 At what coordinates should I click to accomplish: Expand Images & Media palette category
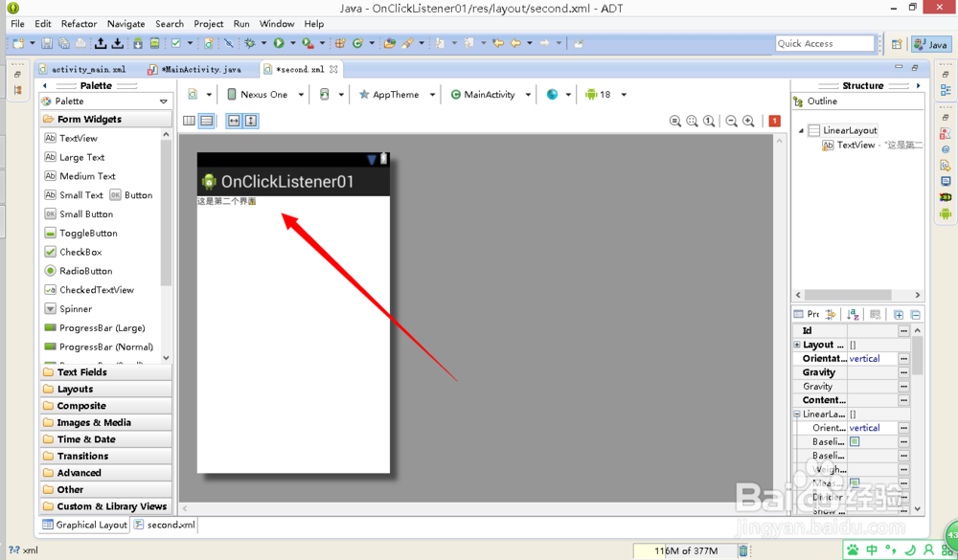pyautogui.click(x=106, y=422)
